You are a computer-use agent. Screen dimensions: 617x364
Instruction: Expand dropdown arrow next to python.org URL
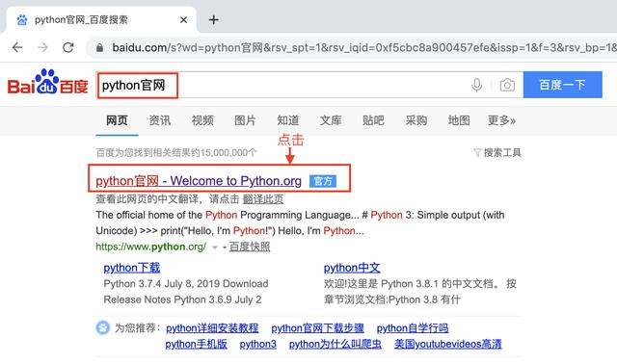click(x=215, y=247)
